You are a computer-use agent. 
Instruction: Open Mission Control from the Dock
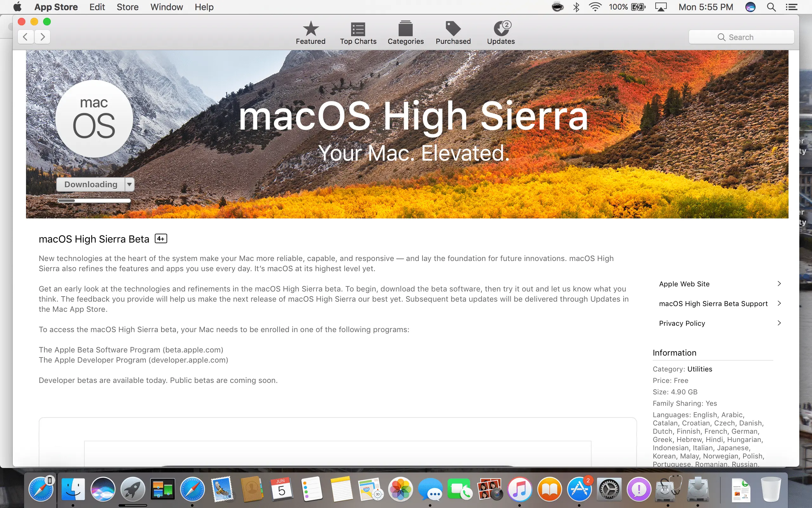pyautogui.click(x=162, y=489)
